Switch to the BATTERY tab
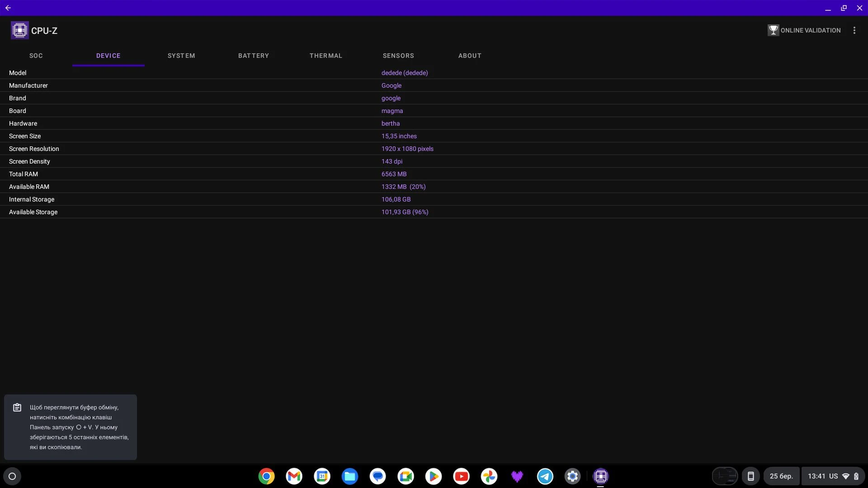Image resolution: width=868 pixels, height=488 pixels. 254,56
